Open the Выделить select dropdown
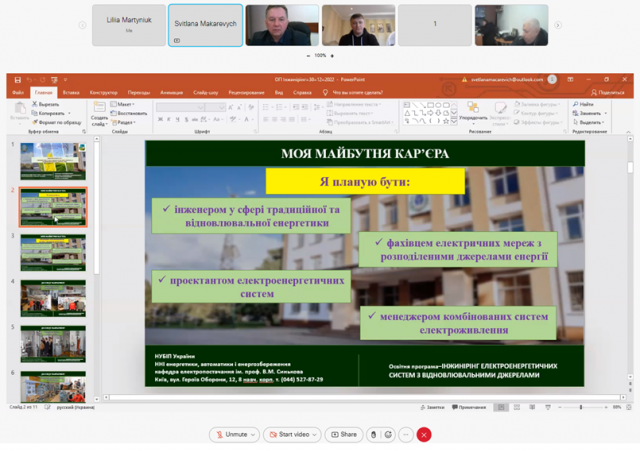The image size is (640, 452). point(588,122)
